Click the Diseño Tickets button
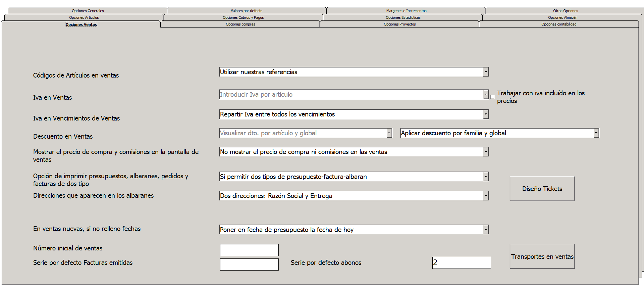Viewport: 644px width, 288px height. click(542, 189)
